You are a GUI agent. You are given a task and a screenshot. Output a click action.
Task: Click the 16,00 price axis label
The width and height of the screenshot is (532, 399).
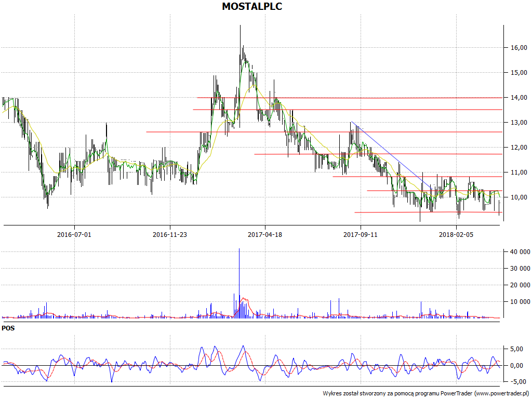[519, 47]
